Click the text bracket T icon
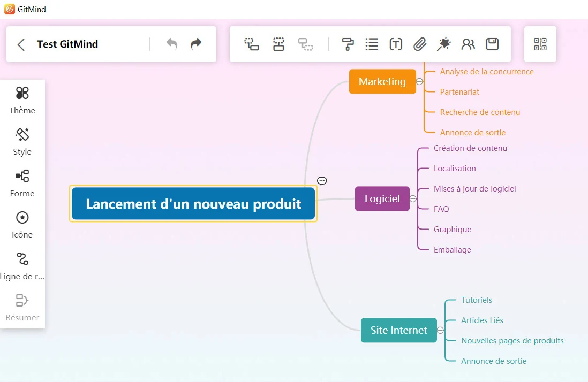Screen dimensions: 588x382 (396, 44)
